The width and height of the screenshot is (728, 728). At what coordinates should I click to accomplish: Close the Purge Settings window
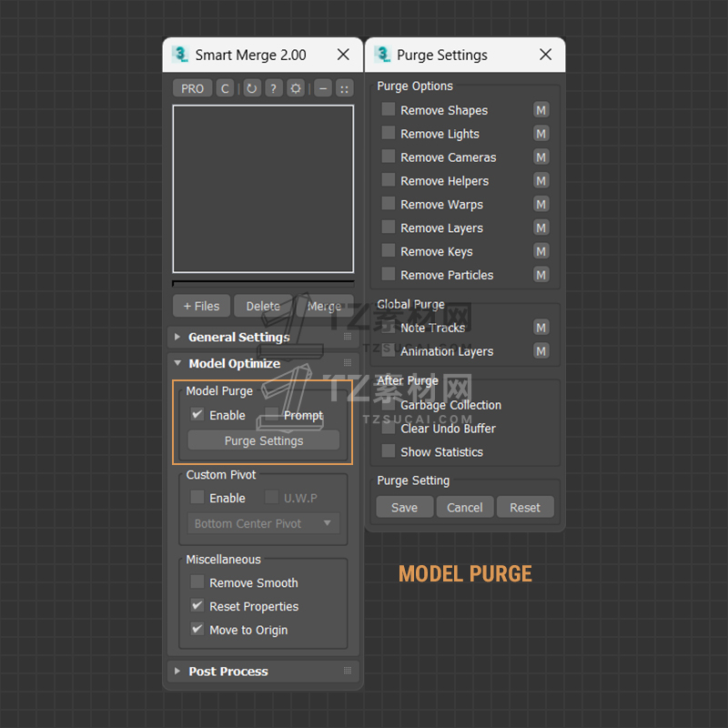tap(545, 55)
